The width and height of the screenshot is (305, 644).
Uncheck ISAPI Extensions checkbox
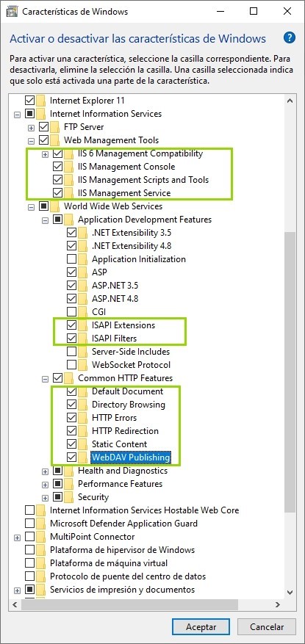[72, 325]
